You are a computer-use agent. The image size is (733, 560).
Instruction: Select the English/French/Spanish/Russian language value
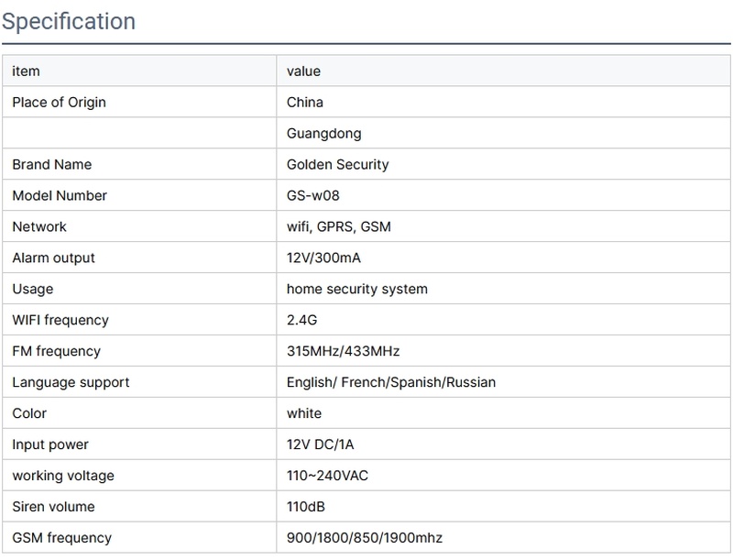point(391,383)
